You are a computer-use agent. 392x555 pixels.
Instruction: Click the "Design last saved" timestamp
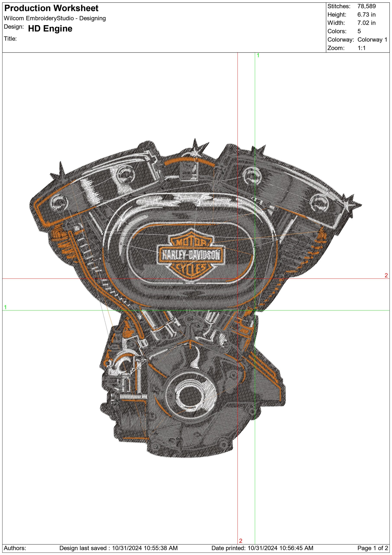pyautogui.click(x=118, y=548)
